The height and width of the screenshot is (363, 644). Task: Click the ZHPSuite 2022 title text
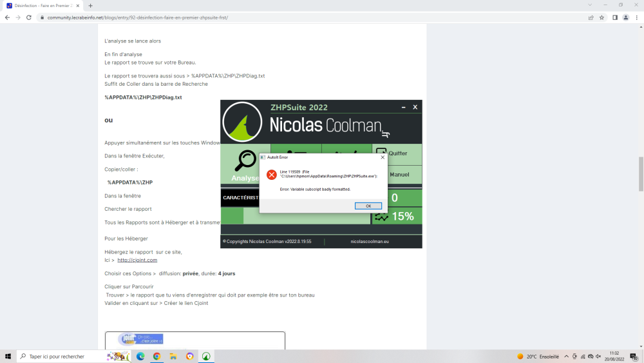tap(299, 107)
